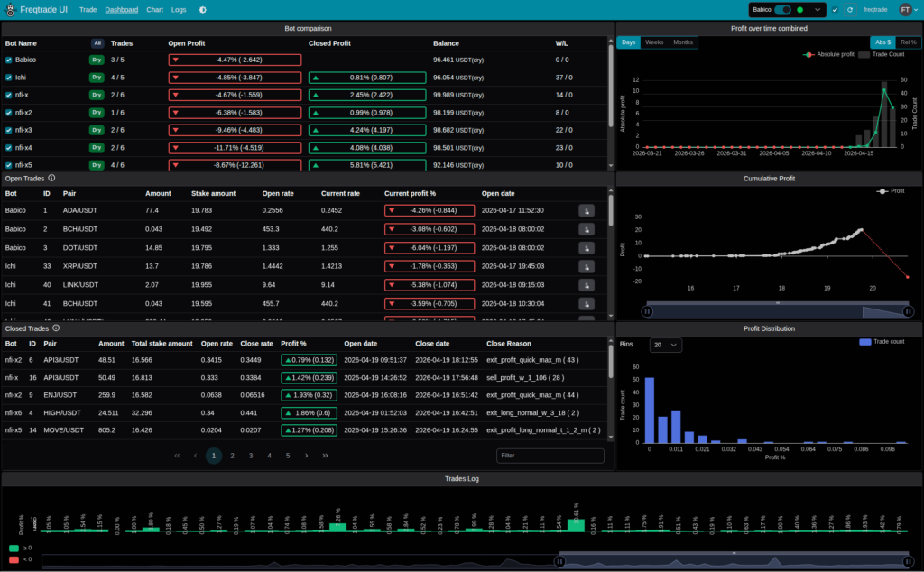Toggle Absolute profit legend series
The width and height of the screenshot is (924, 572).
(x=828, y=54)
